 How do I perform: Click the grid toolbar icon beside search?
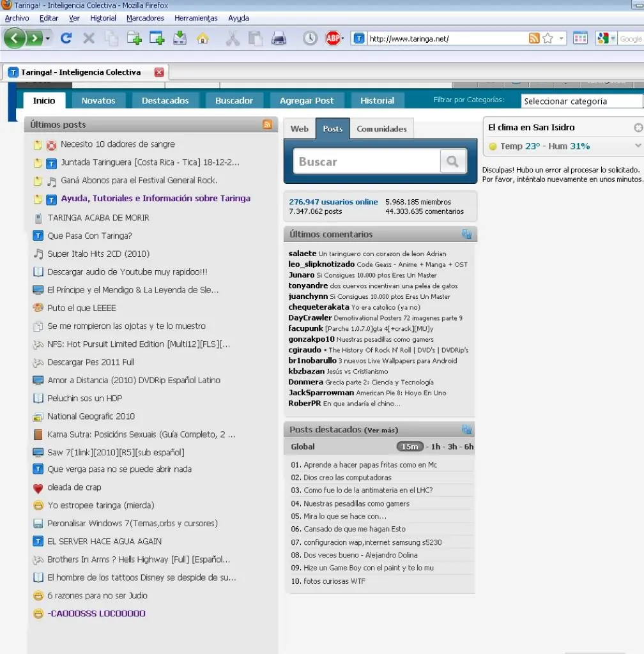(x=580, y=38)
